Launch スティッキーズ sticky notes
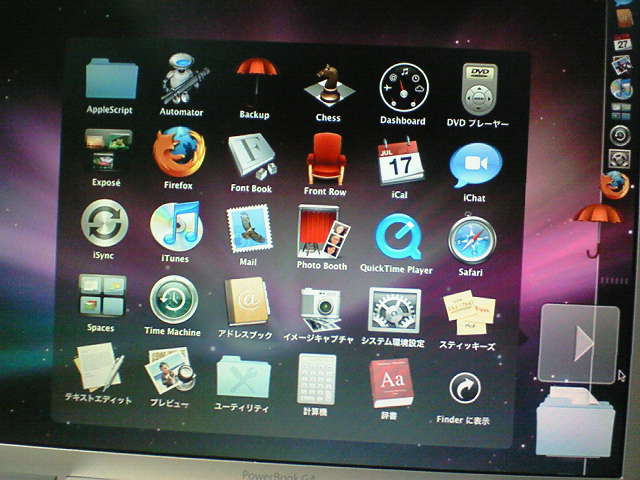This screenshot has width=640, height=480. (469, 312)
